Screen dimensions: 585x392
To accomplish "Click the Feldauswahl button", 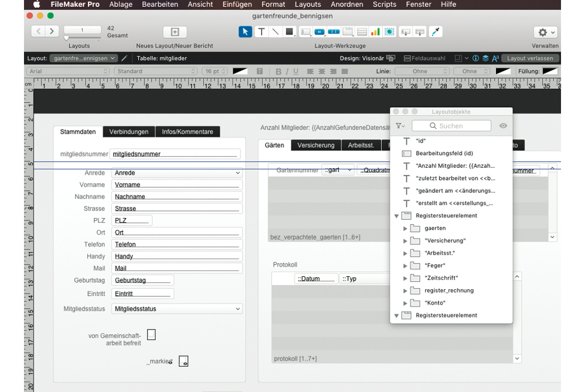I will (424, 58).
